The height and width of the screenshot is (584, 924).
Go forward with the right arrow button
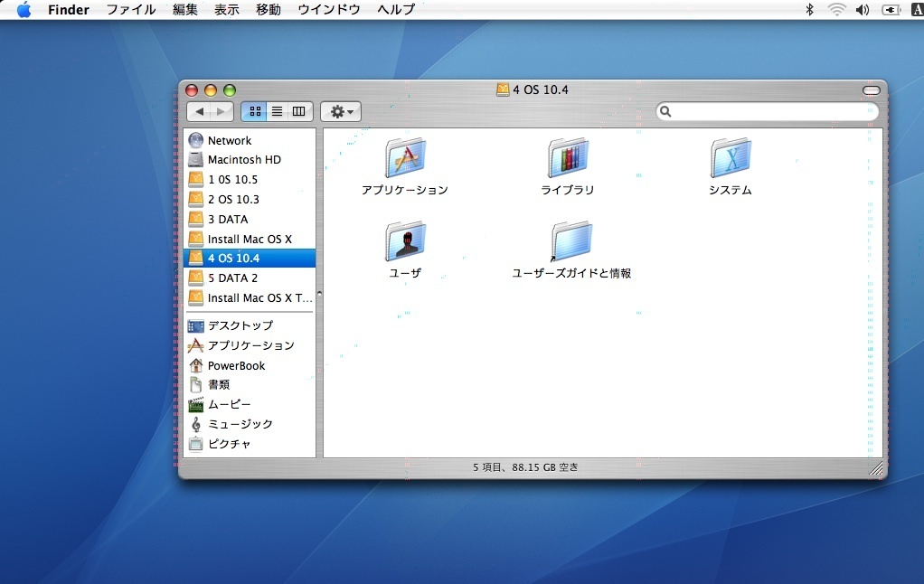click(222, 111)
